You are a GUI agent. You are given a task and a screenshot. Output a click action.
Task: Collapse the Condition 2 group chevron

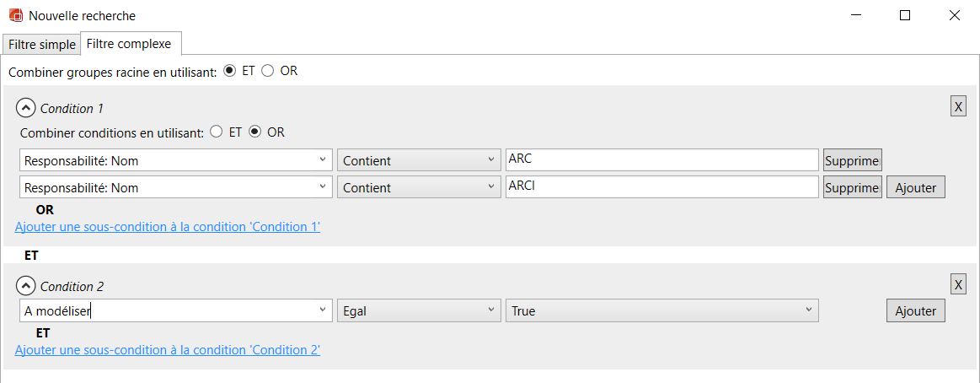26,286
